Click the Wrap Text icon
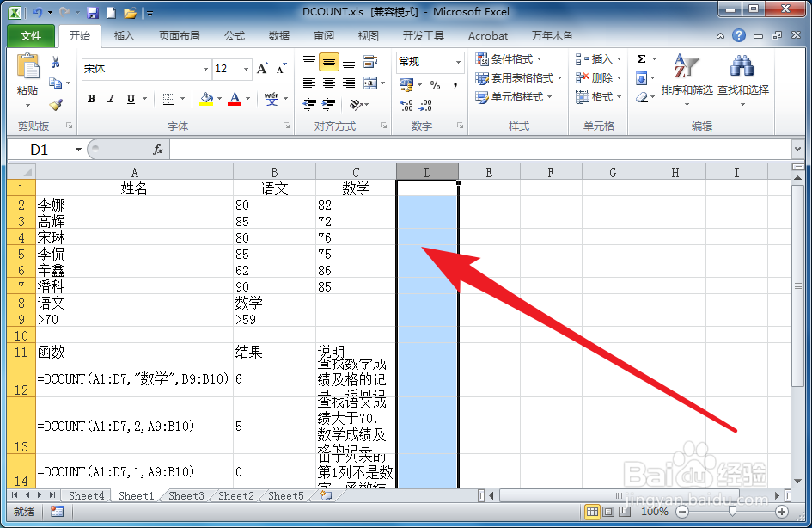This screenshot has height=528, width=812. tap(370, 62)
